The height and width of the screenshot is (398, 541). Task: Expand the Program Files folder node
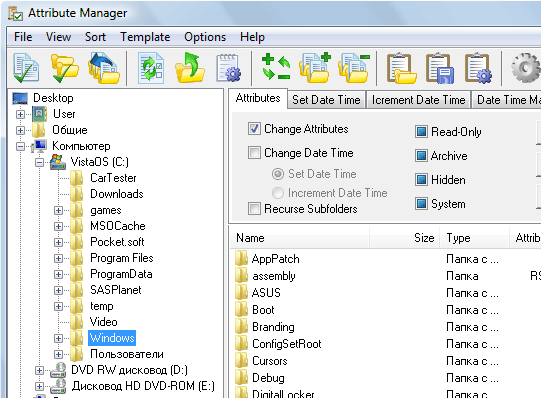pyautogui.click(x=58, y=258)
